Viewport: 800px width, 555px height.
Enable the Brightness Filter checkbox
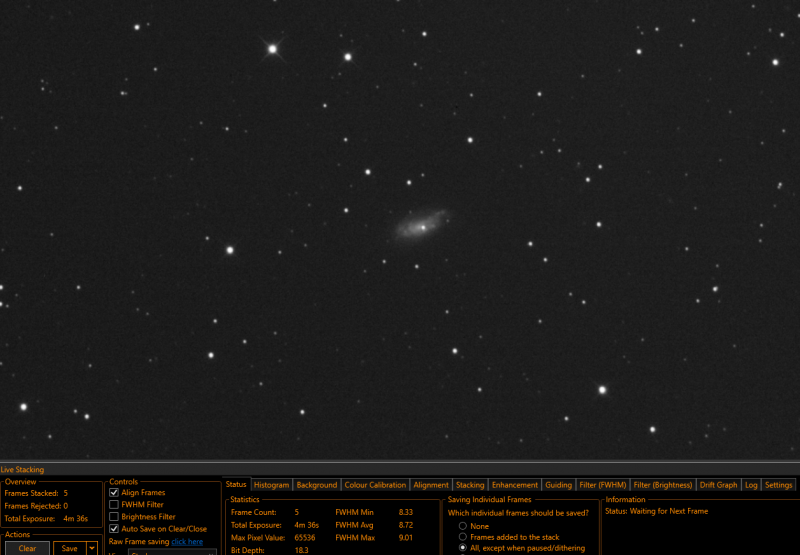coord(114,517)
